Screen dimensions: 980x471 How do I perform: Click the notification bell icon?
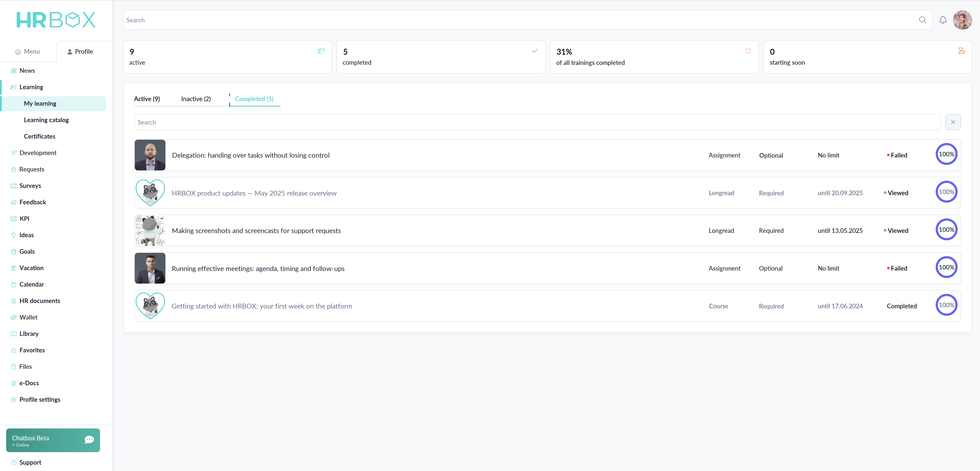click(943, 20)
